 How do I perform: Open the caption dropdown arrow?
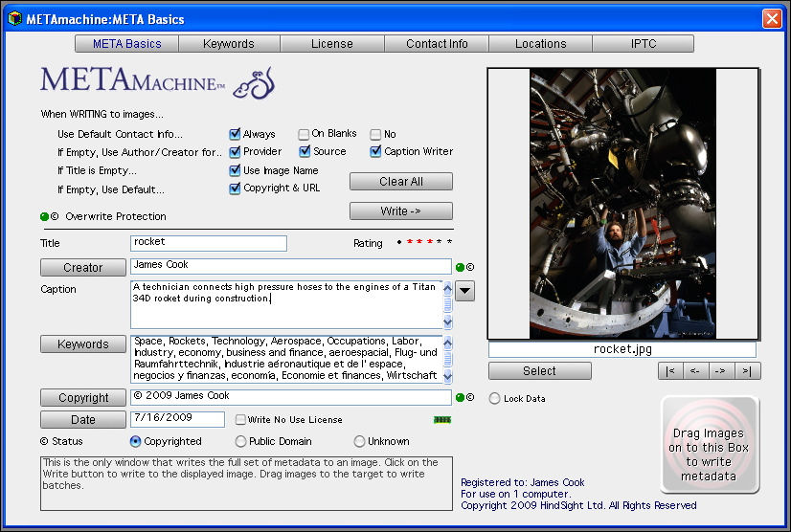tap(464, 292)
